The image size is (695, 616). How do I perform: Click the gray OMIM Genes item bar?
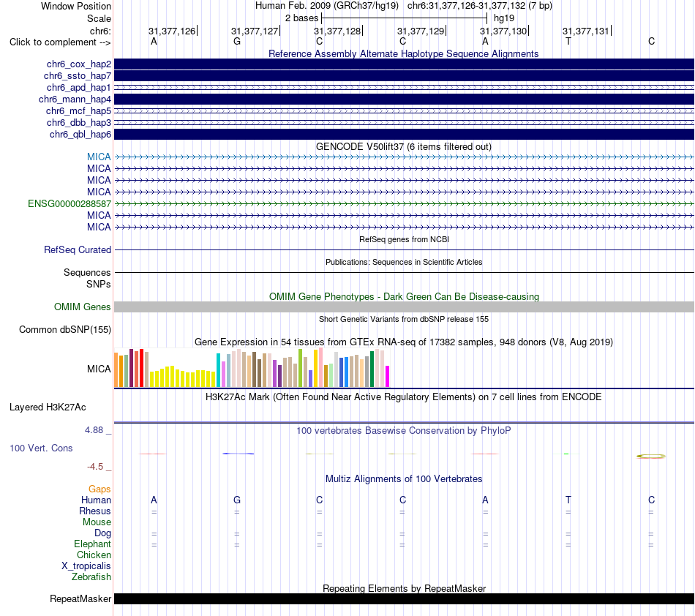(x=404, y=307)
